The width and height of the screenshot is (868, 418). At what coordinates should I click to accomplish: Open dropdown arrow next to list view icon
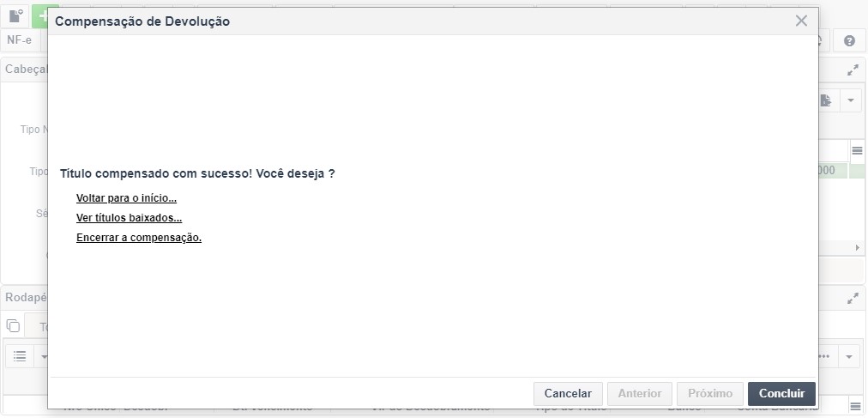click(43, 355)
